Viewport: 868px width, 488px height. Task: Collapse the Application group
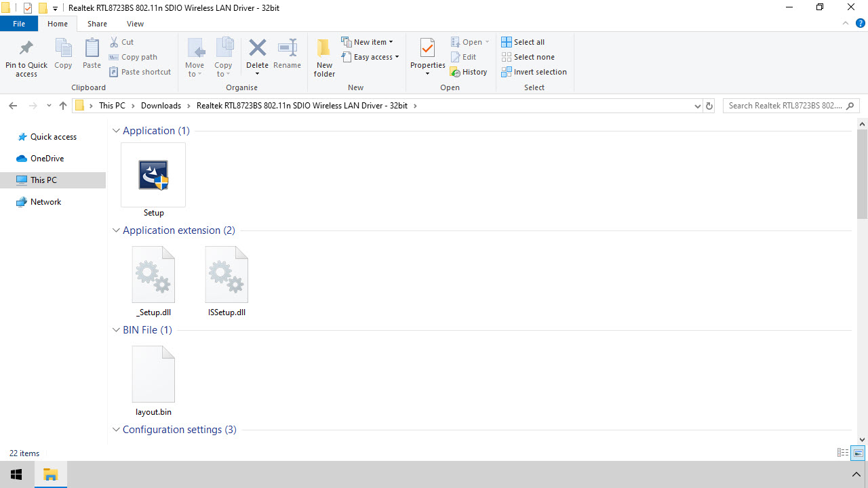116,131
